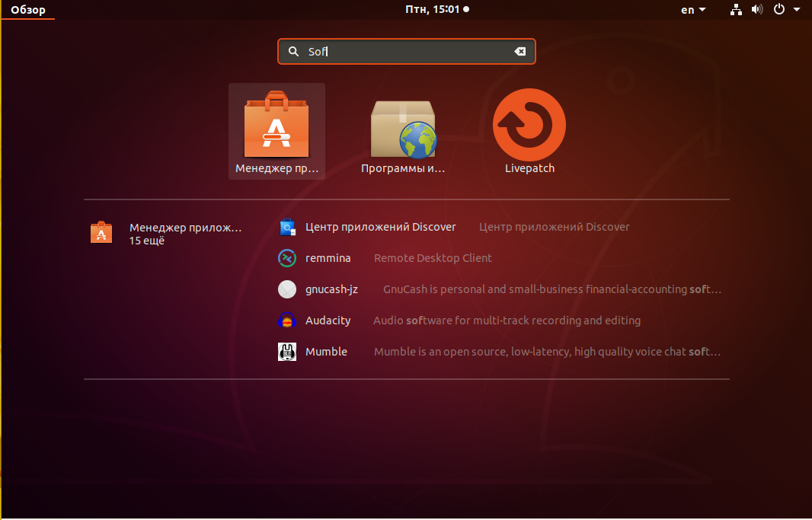Click the Обзор activities button
The height and width of the screenshot is (520, 812).
click(x=28, y=10)
